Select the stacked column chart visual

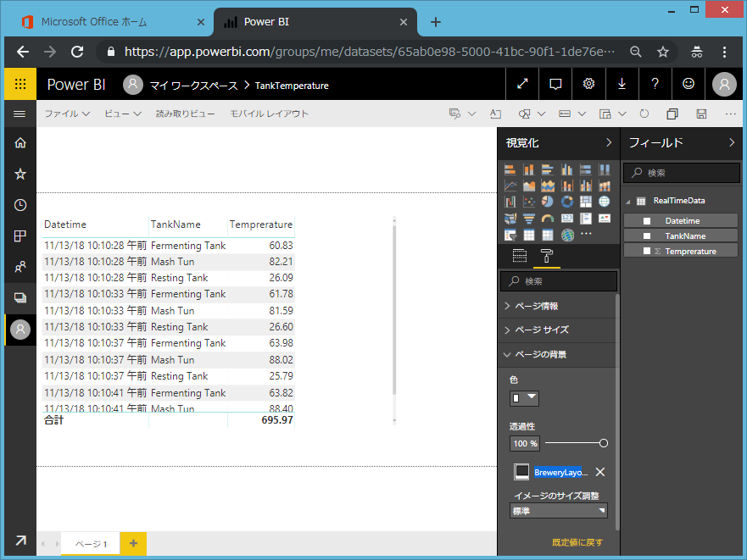529,169
